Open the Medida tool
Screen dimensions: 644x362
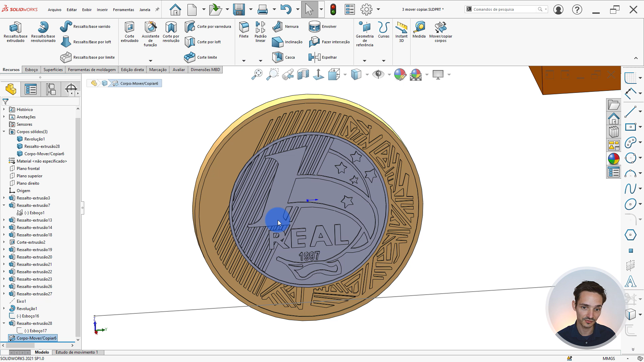pyautogui.click(x=419, y=30)
